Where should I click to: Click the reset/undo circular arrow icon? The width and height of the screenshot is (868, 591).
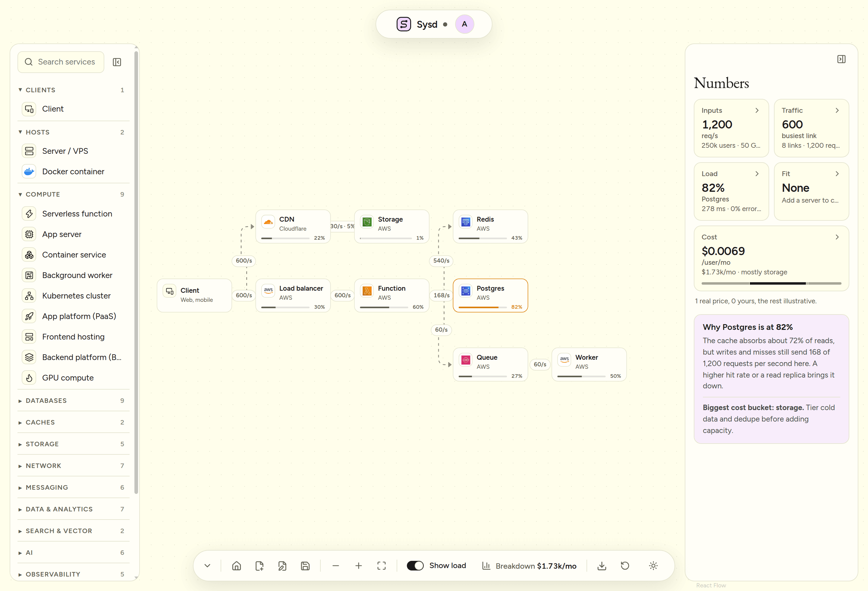pyautogui.click(x=625, y=566)
